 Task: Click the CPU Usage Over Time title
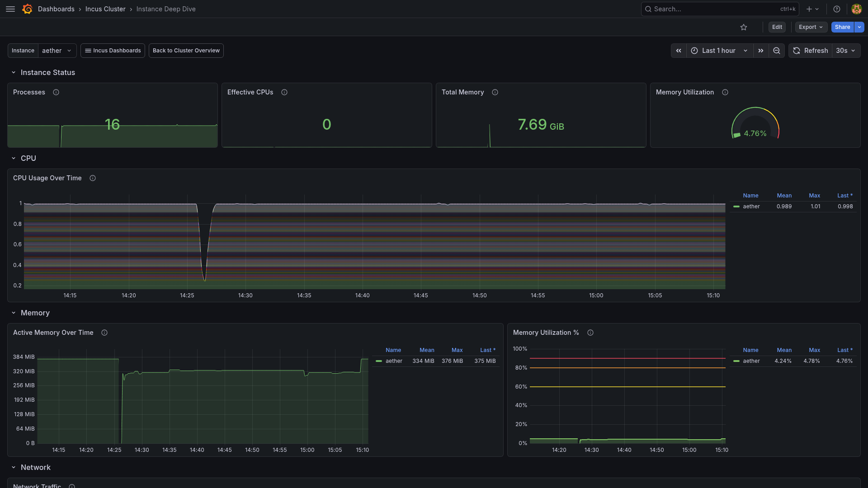point(47,178)
